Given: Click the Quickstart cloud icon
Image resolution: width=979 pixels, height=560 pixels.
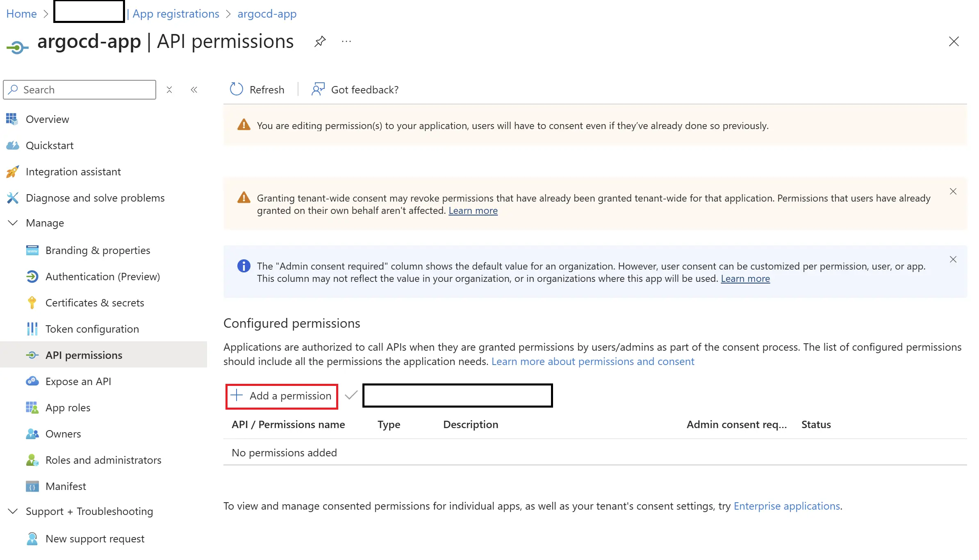Looking at the screenshot, I should click(x=12, y=145).
